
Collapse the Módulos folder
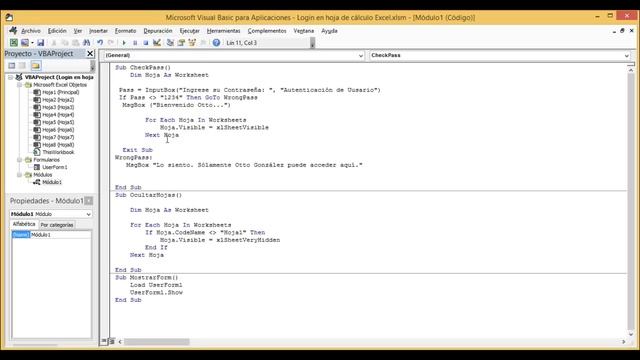pos(19,175)
